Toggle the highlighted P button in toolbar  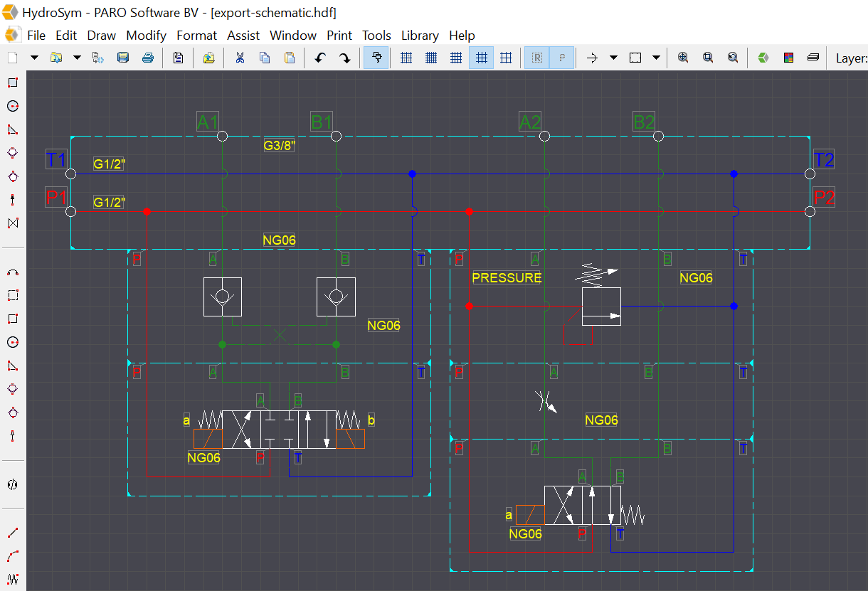tap(562, 58)
